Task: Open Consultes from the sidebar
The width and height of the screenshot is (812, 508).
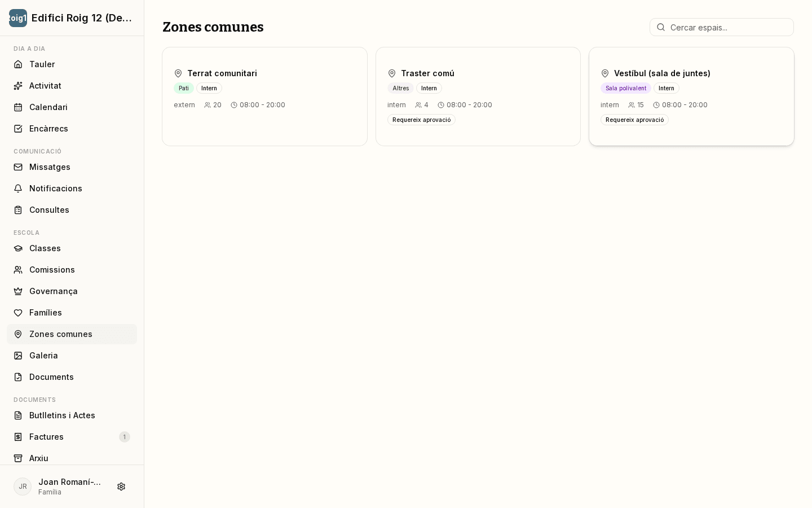Action: (72, 210)
